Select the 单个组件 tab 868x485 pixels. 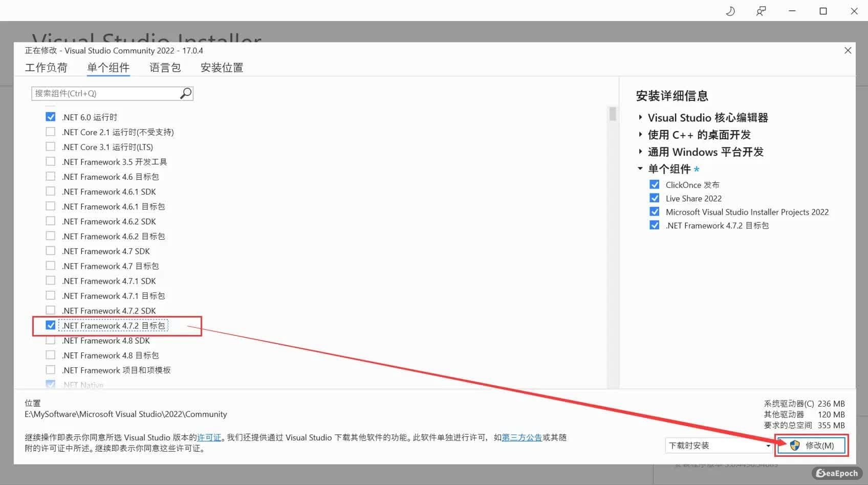tap(108, 68)
